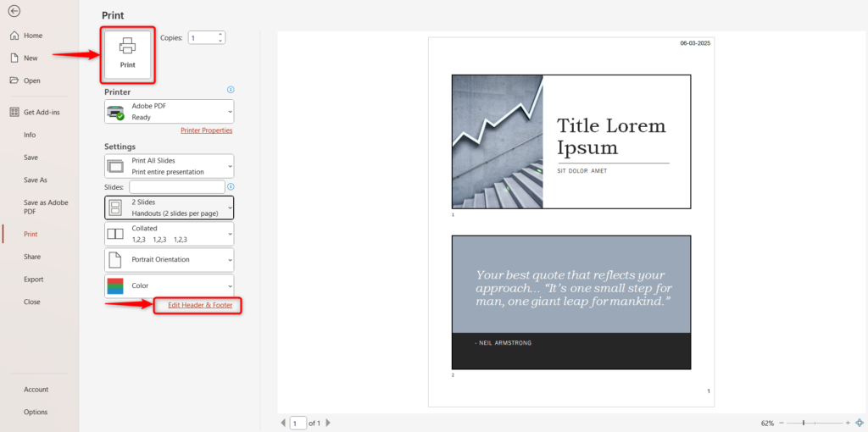Viewport: 868px width, 432px height.
Task: Click the Edit Header & Footer link
Action: [200, 305]
